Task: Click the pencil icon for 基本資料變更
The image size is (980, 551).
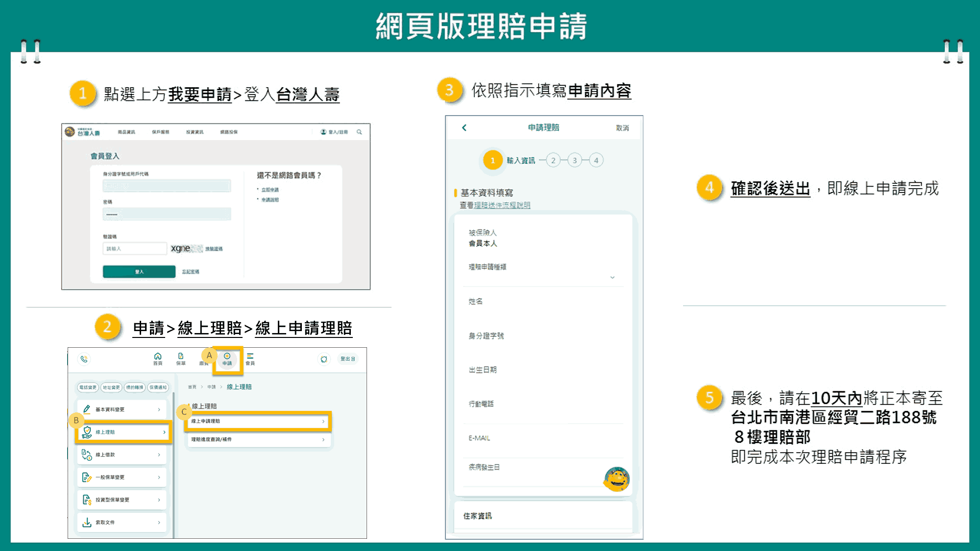Action: (87, 409)
